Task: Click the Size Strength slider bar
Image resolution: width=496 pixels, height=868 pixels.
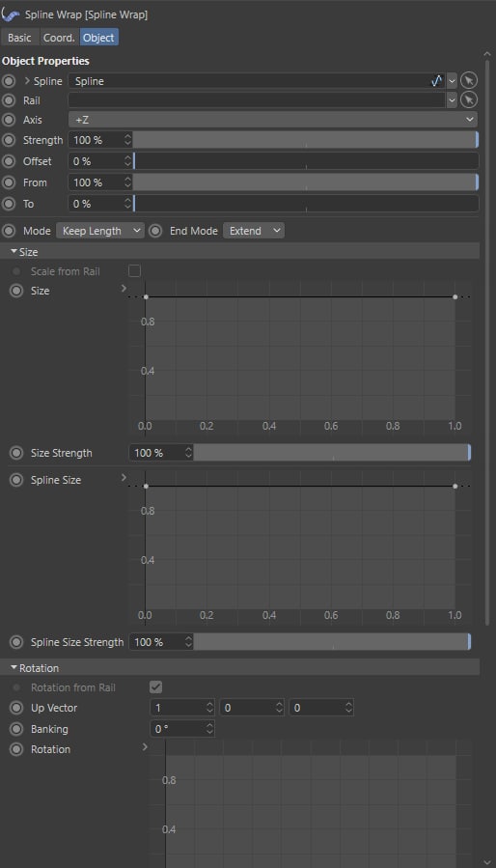Action: click(332, 453)
